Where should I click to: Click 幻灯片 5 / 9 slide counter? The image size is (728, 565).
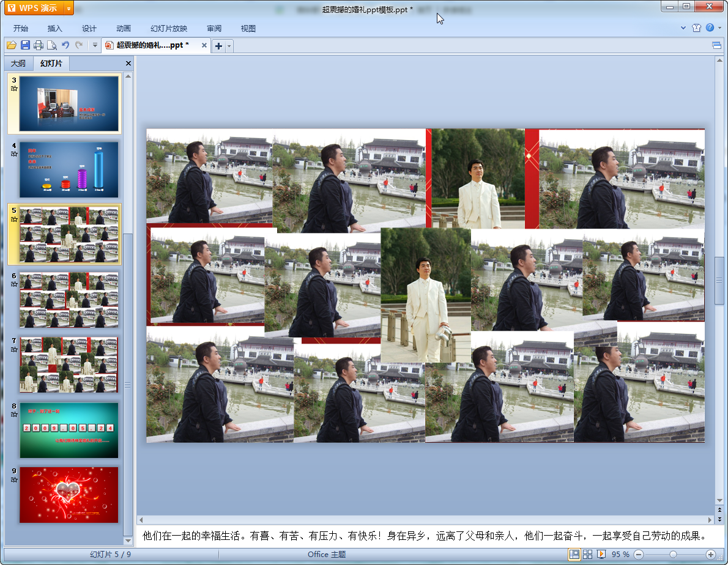point(111,555)
